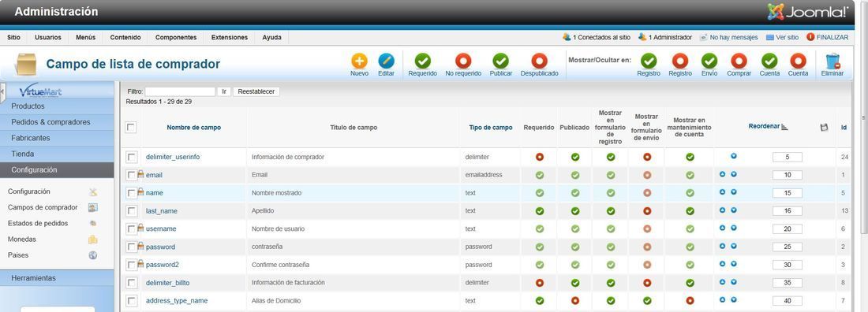868x312 pixels.
Task: Sort table by Reordenar column
Action: tap(764, 126)
